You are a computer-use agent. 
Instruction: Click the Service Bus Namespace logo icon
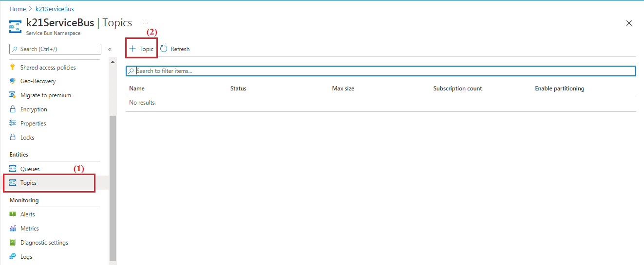[x=16, y=27]
